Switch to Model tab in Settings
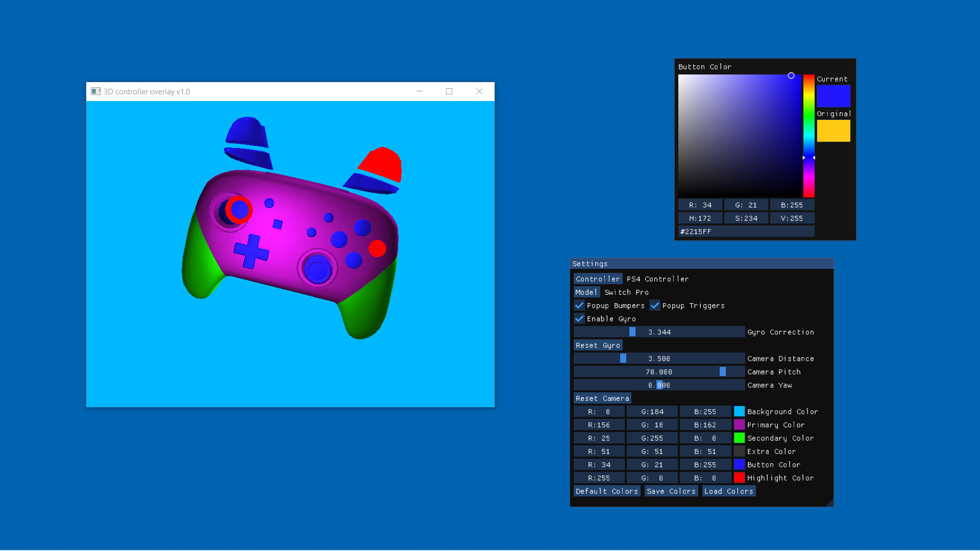Screen dimensions: 980x551 [585, 292]
